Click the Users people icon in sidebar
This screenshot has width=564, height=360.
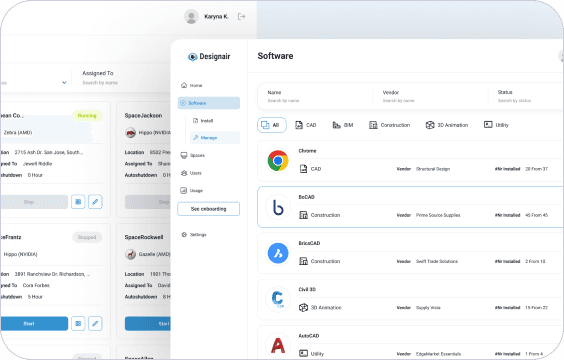coord(184,173)
